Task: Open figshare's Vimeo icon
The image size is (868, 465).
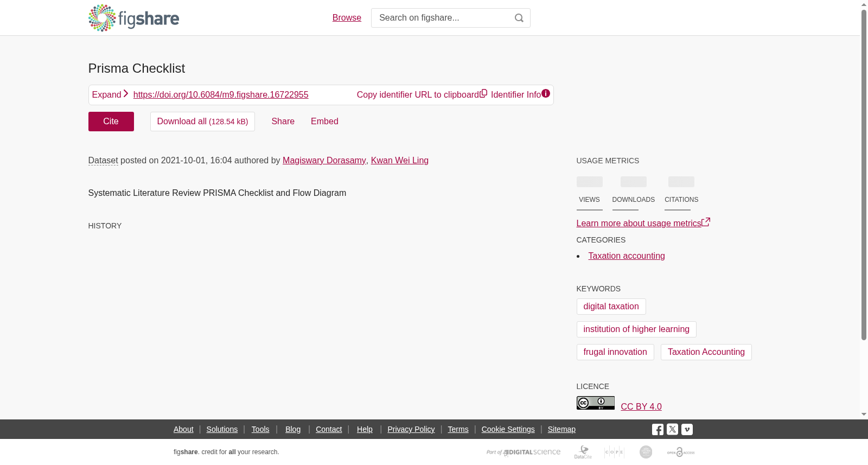Action: (x=687, y=429)
